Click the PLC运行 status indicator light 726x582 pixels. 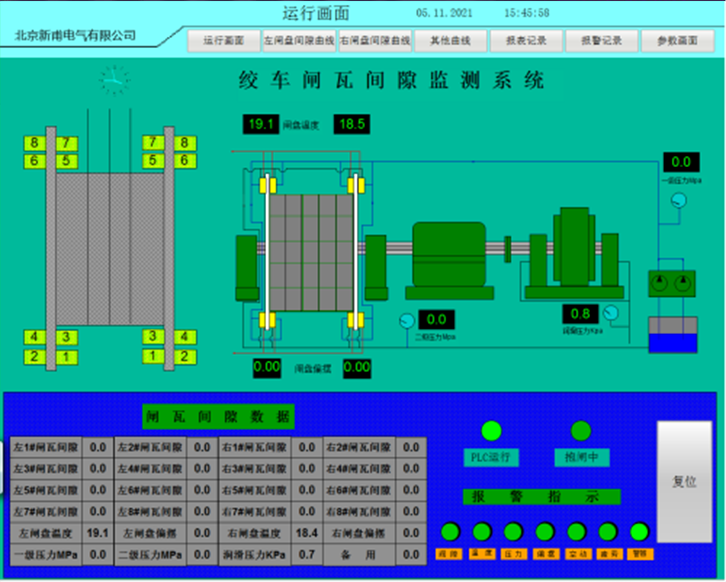click(491, 431)
